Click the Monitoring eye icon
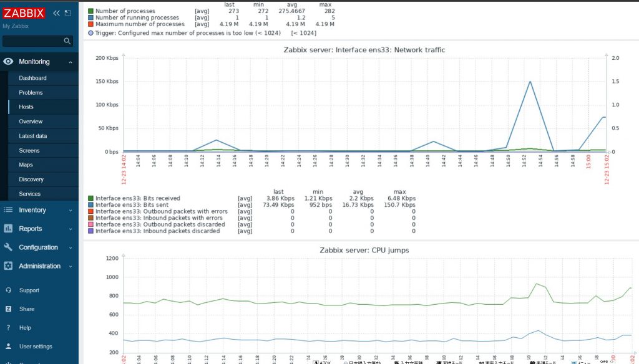The image size is (639, 364). pyautogui.click(x=8, y=62)
